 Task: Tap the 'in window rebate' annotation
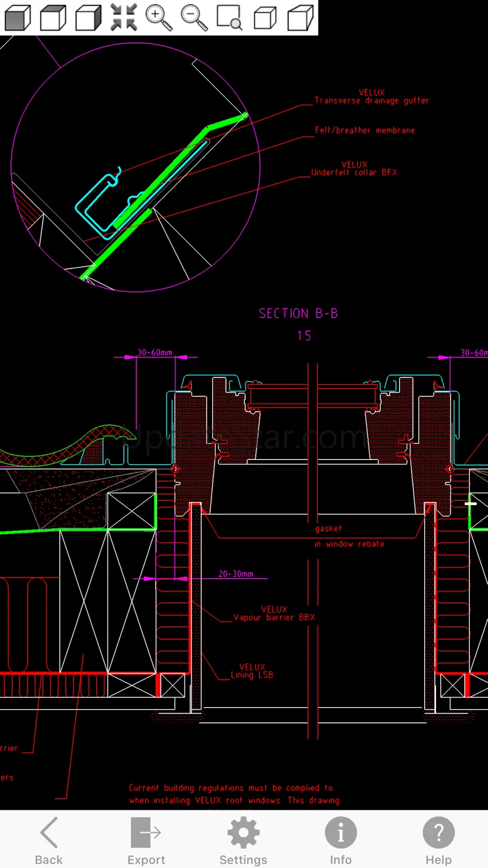pos(349,544)
